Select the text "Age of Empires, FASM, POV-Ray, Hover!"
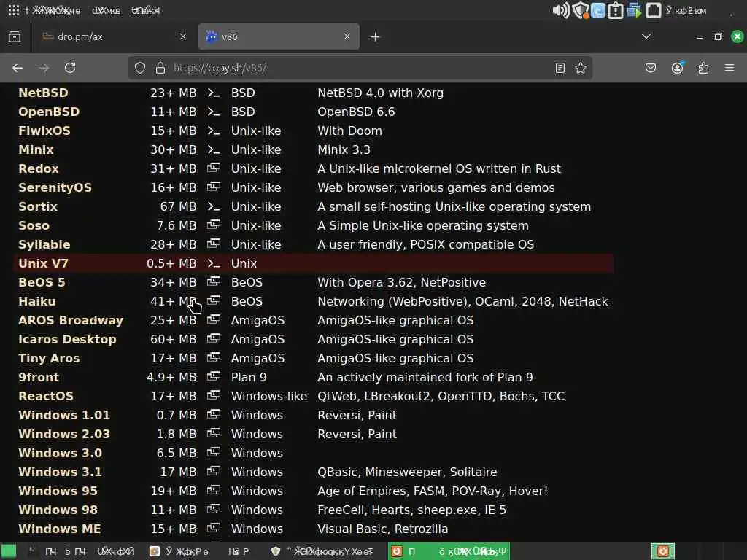 coord(433,491)
